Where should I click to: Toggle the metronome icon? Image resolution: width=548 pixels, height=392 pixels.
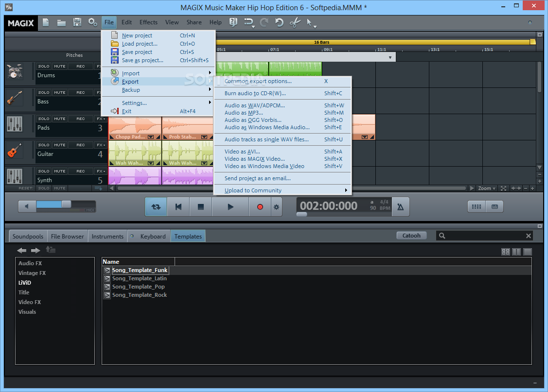401,206
